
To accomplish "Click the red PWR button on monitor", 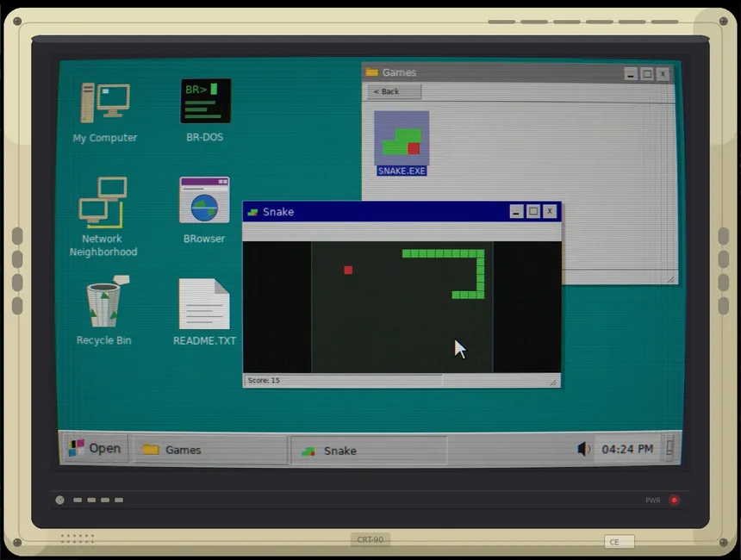I will click(675, 500).
